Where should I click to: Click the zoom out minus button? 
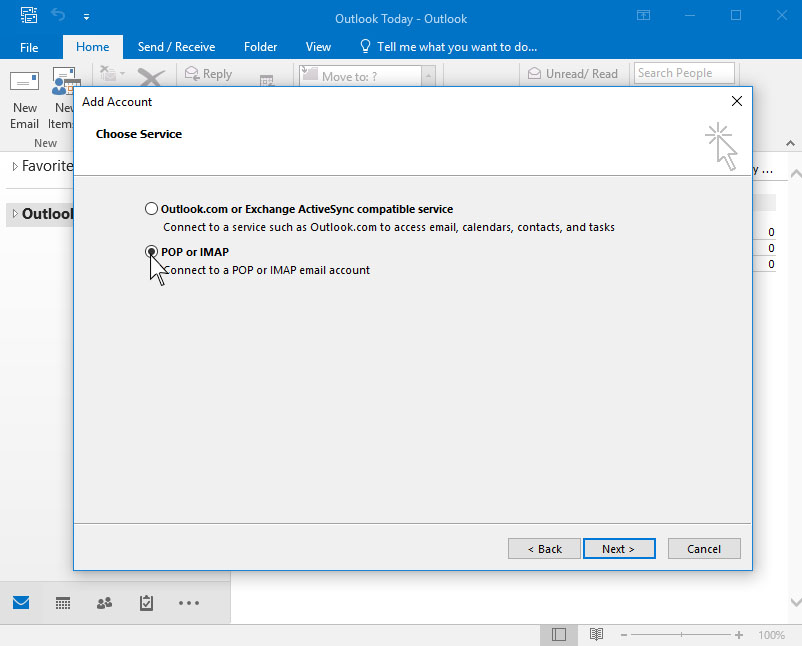(x=623, y=635)
